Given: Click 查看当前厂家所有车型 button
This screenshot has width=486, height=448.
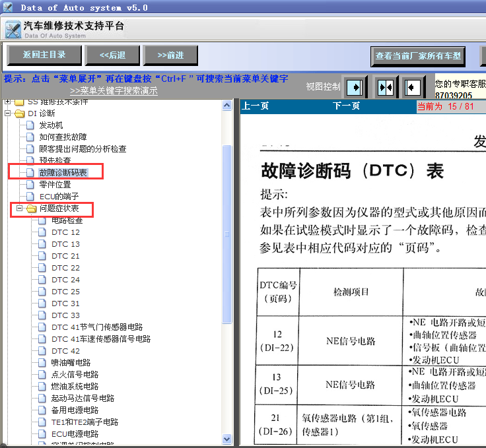Looking at the screenshot, I should 418,56.
